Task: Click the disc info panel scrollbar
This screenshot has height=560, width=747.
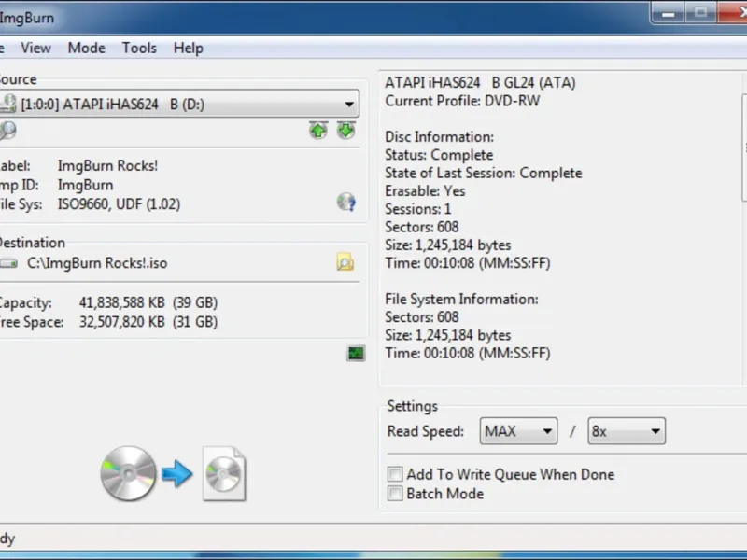Action: 744,147
